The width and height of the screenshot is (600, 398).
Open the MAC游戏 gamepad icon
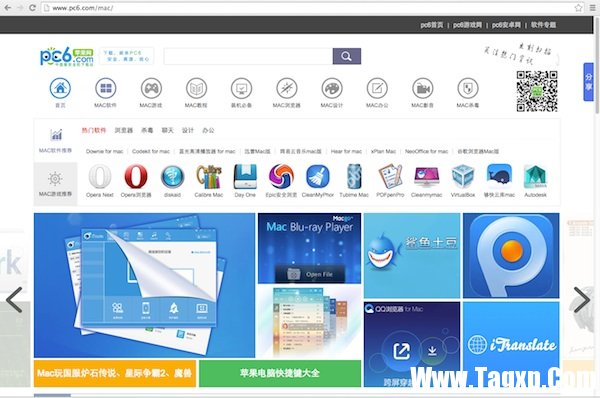(x=151, y=88)
